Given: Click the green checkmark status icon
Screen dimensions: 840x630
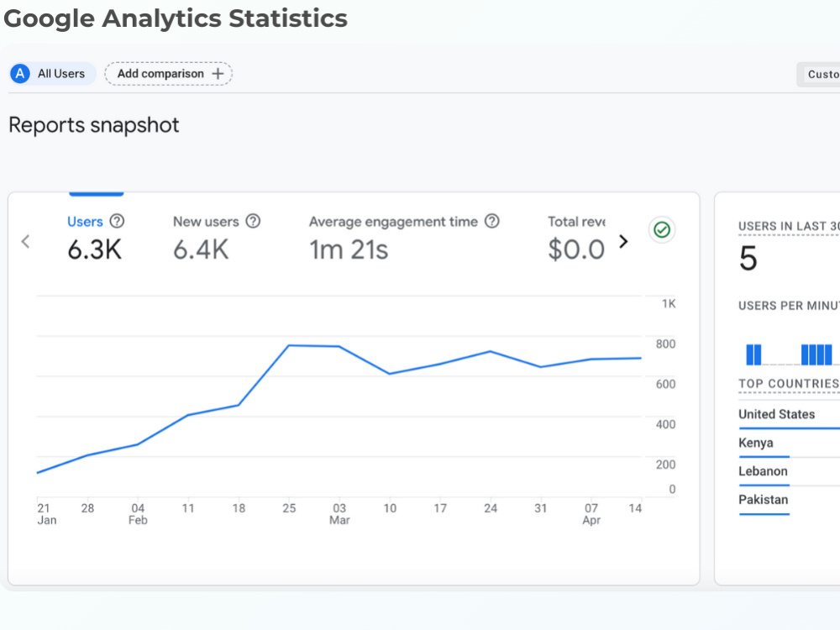Looking at the screenshot, I should tap(662, 230).
